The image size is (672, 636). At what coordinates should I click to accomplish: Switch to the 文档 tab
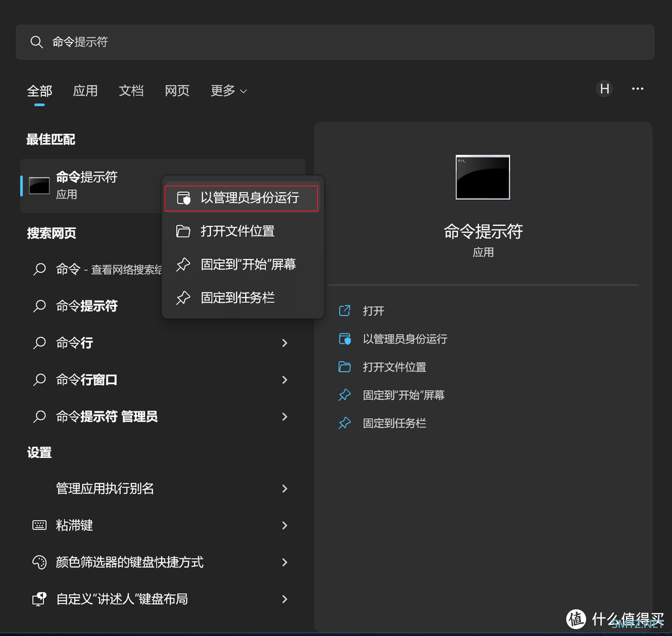coord(131,91)
